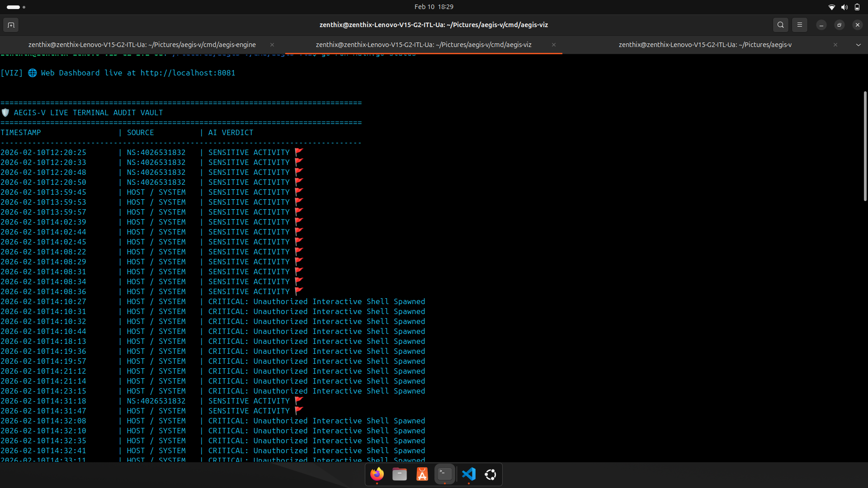The width and height of the screenshot is (868, 488).
Task: Open the terminal search icon
Action: (x=780, y=25)
